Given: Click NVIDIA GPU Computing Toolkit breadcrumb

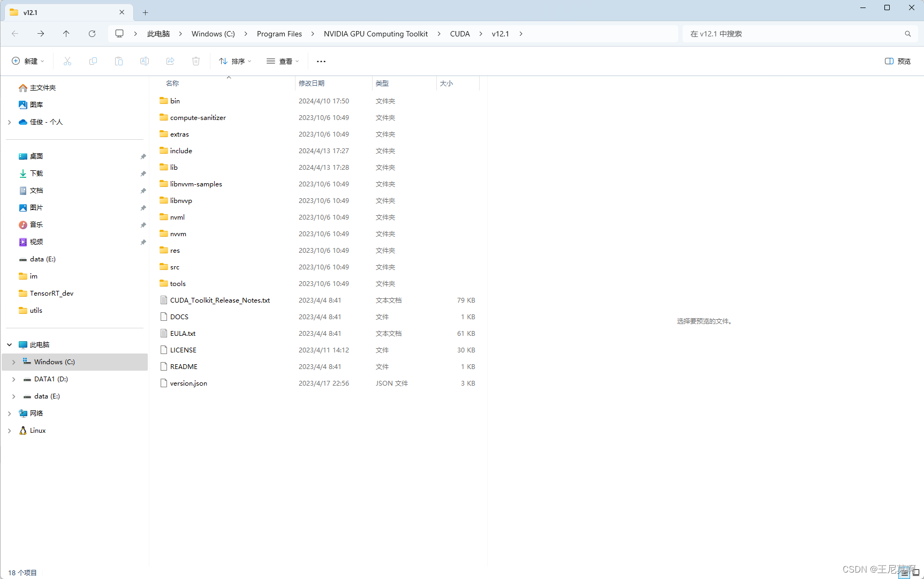Looking at the screenshot, I should point(376,34).
